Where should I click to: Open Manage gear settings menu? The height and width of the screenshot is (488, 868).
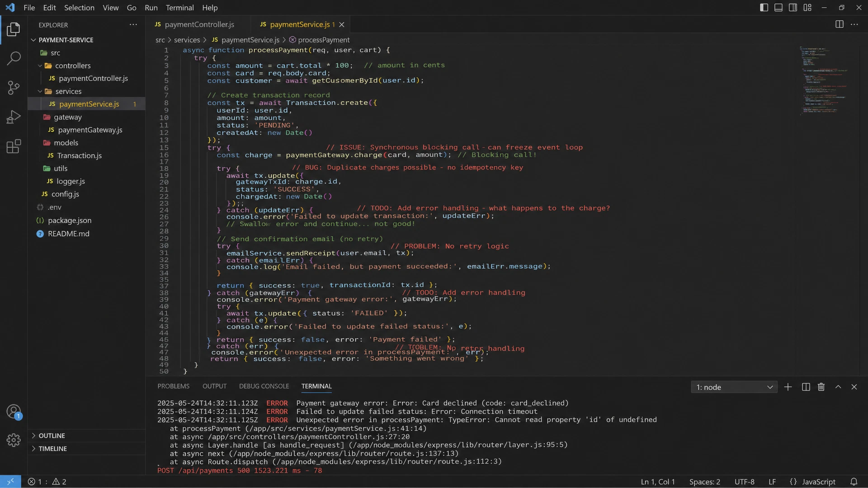point(14,440)
